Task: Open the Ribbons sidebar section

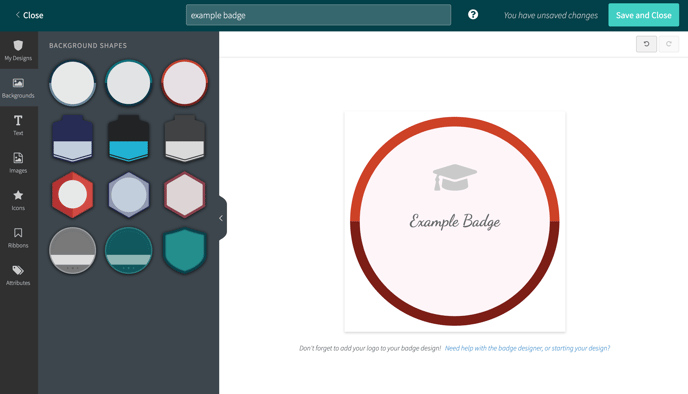Action: click(x=18, y=237)
